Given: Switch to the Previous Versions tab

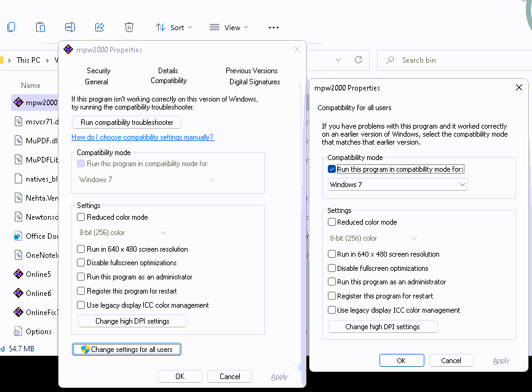Looking at the screenshot, I should 252,71.
